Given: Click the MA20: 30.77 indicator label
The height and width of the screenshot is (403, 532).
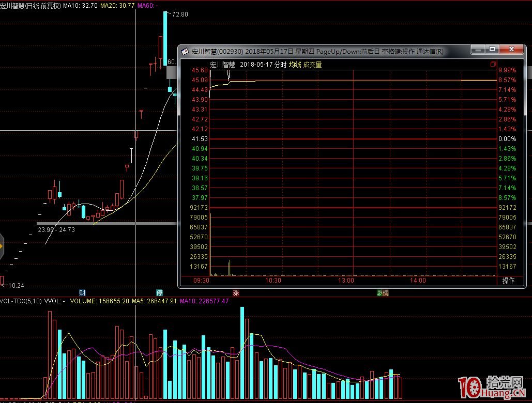Looking at the screenshot, I should 117,5.
